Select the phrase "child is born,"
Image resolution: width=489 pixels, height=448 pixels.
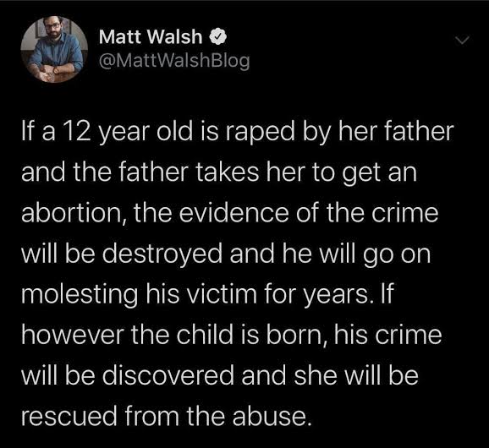(251, 335)
